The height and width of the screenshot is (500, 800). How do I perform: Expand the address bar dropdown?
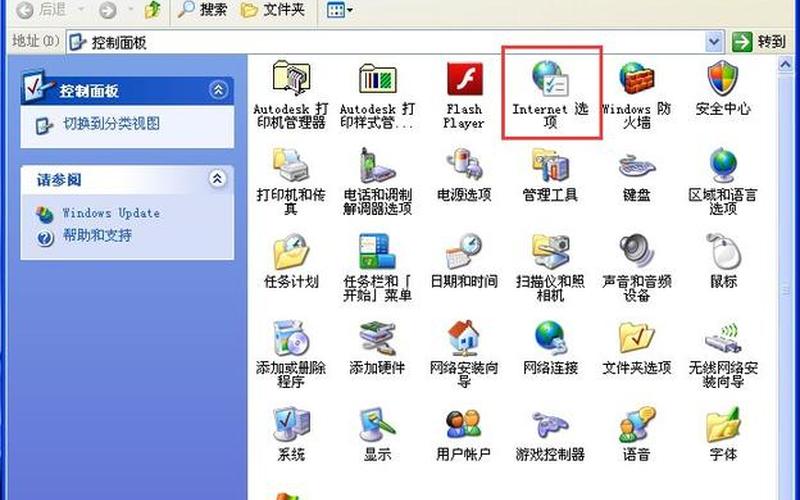pyautogui.click(x=714, y=42)
